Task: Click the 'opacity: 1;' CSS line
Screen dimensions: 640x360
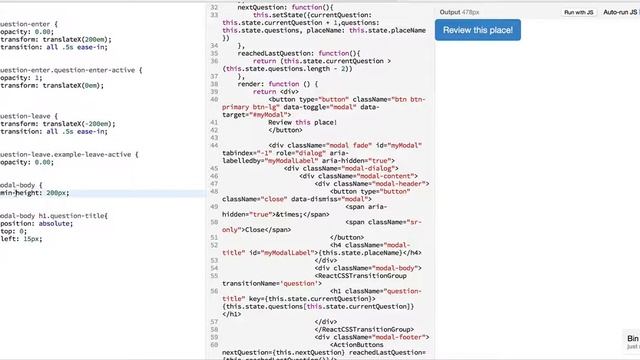Action: (x=21, y=78)
